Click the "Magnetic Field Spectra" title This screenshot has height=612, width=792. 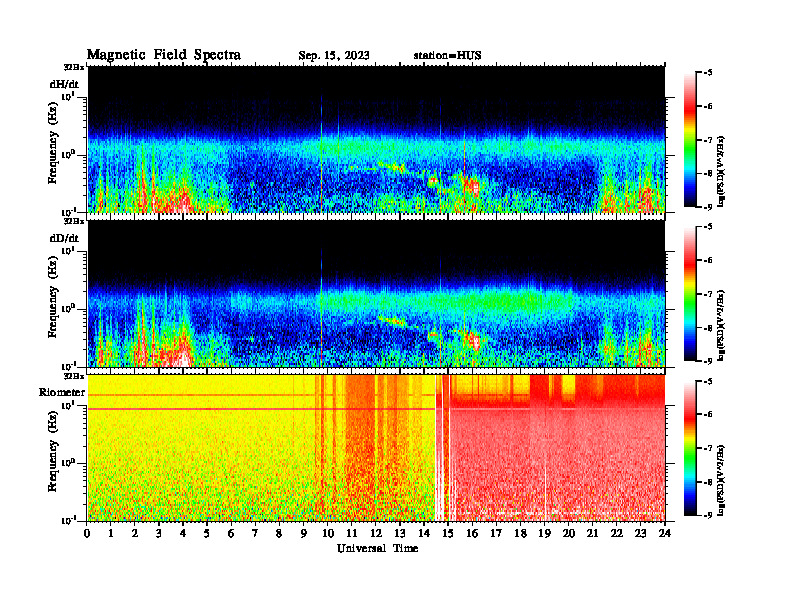[x=164, y=55]
